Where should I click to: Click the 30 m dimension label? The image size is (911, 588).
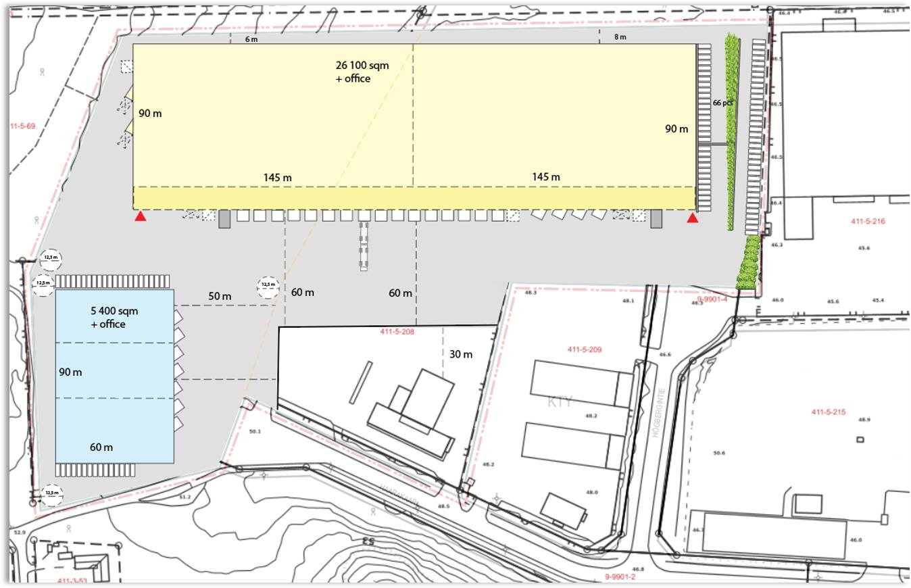pyautogui.click(x=461, y=354)
